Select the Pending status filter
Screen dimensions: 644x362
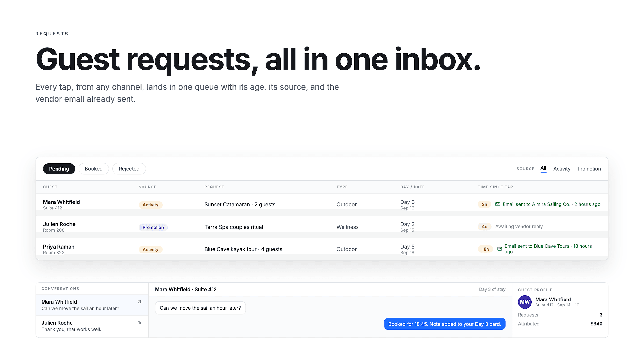point(59,169)
